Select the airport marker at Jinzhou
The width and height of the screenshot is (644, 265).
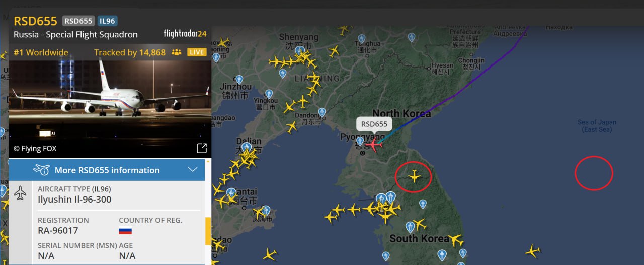pos(239,80)
